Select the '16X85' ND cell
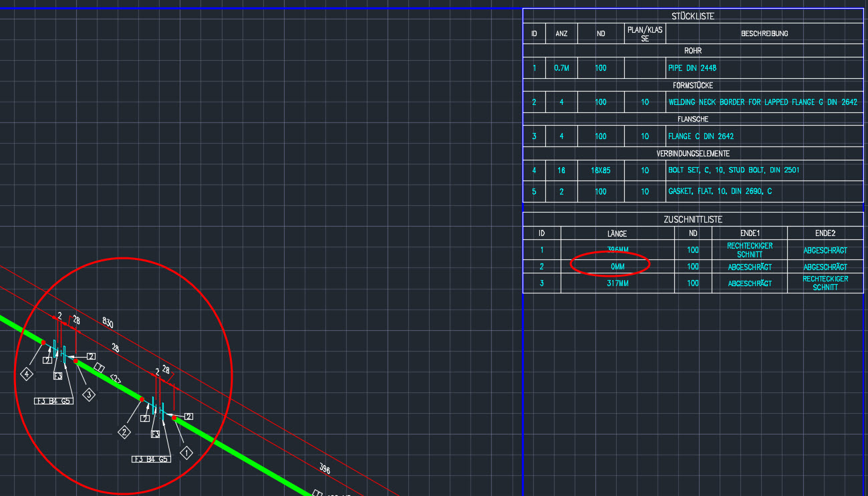Image resolution: width=868 pixels, height=496 pixels. point(601,170)
